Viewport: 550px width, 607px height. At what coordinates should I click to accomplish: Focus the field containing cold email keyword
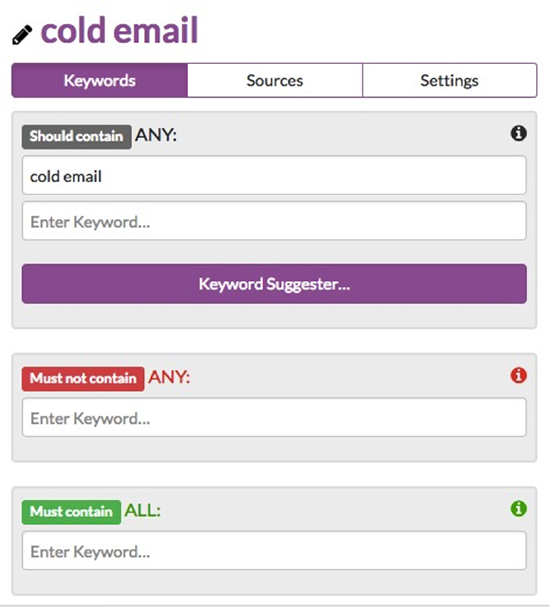coord(274,175)
